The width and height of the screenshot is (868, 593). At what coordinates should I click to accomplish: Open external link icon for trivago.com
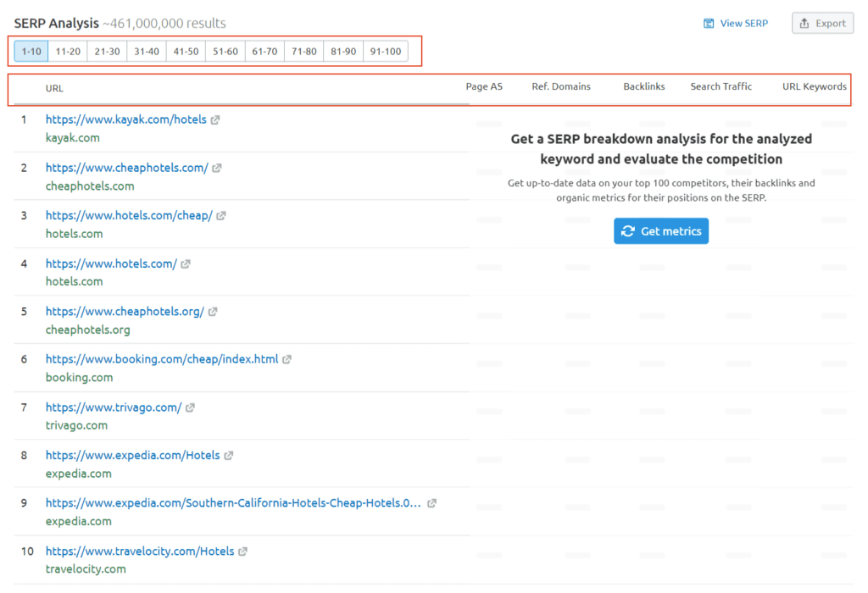point(190,407)
